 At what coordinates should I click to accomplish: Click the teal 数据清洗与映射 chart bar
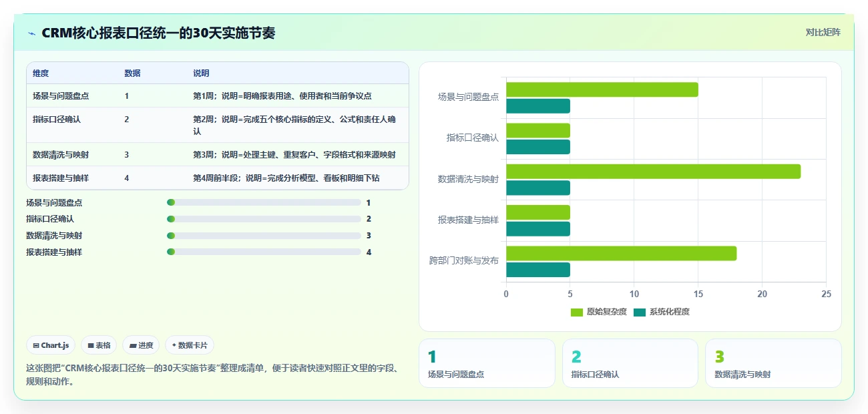[x=538, y=188]
